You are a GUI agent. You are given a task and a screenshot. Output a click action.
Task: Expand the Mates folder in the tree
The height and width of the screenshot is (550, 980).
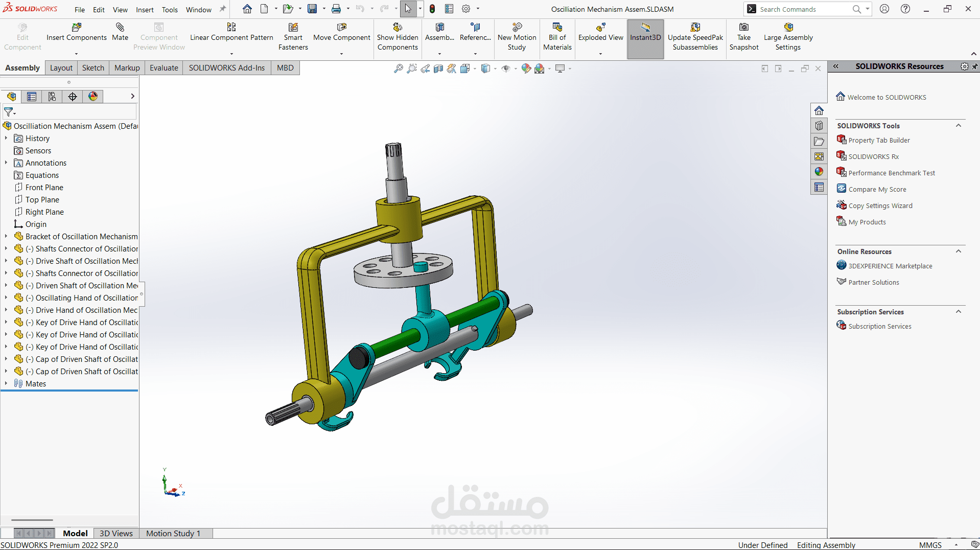6,383
